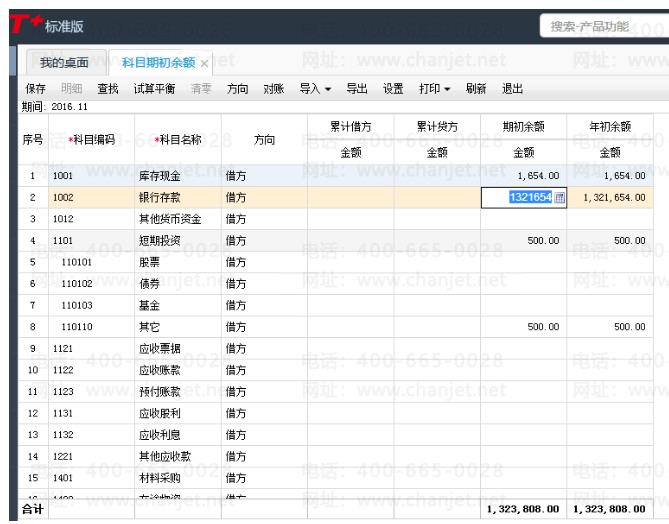Open 设置 from the toolbar

point(393,89)
